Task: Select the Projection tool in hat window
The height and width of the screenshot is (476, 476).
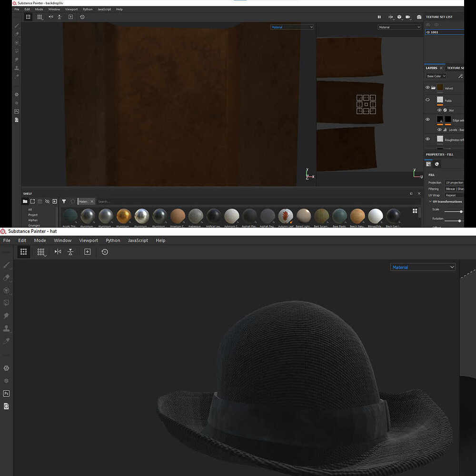Action: click(6, 290)
